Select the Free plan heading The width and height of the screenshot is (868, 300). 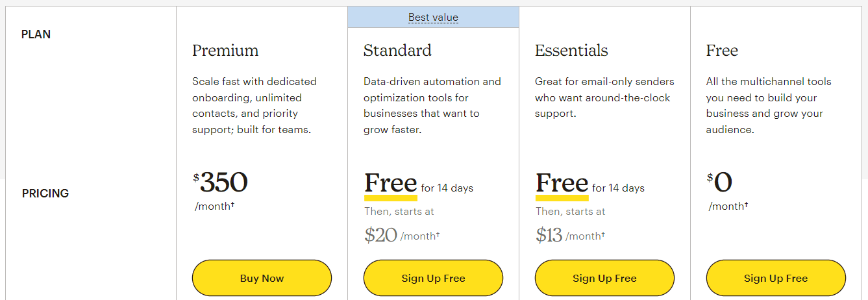click(x=722, y=51)
